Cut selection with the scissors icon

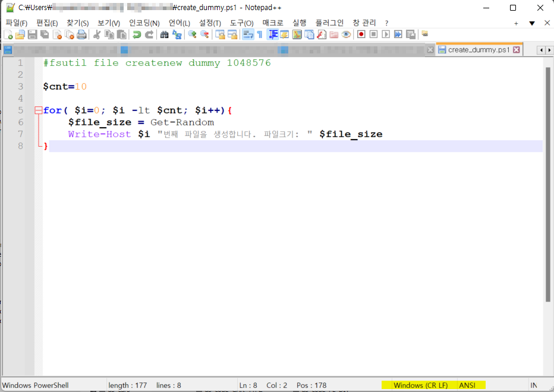[96, 34]
